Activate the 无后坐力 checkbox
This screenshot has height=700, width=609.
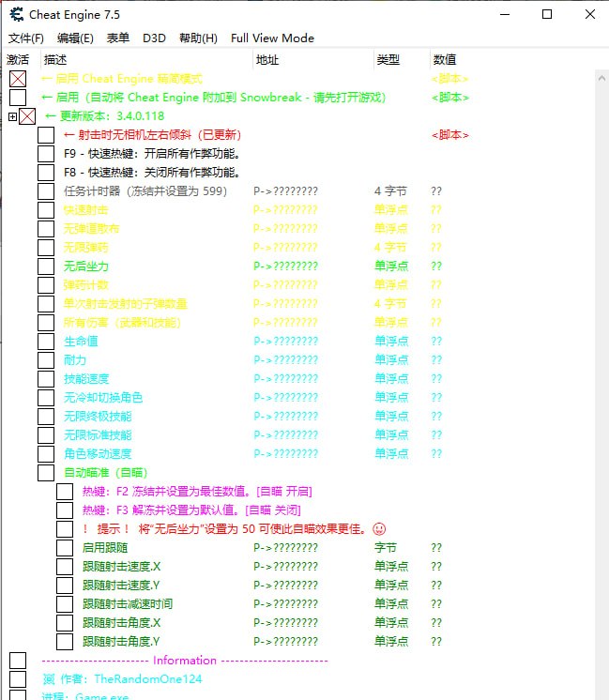coord(46,266)
